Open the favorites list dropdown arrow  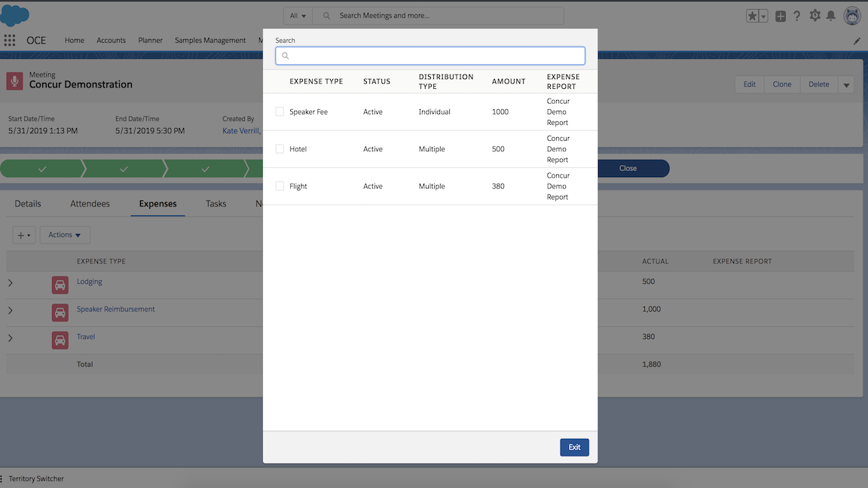coord(763,16)
